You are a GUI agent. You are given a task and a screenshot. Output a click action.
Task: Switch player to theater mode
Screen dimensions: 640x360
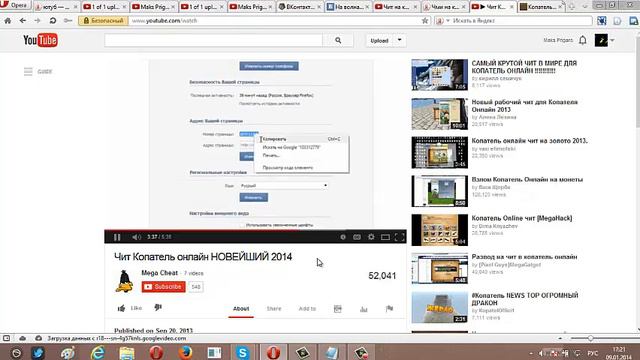pos(385,237)
